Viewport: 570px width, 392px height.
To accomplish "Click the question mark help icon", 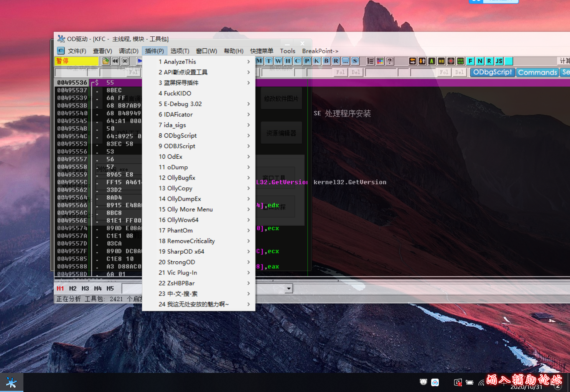I will click(389, 61).
